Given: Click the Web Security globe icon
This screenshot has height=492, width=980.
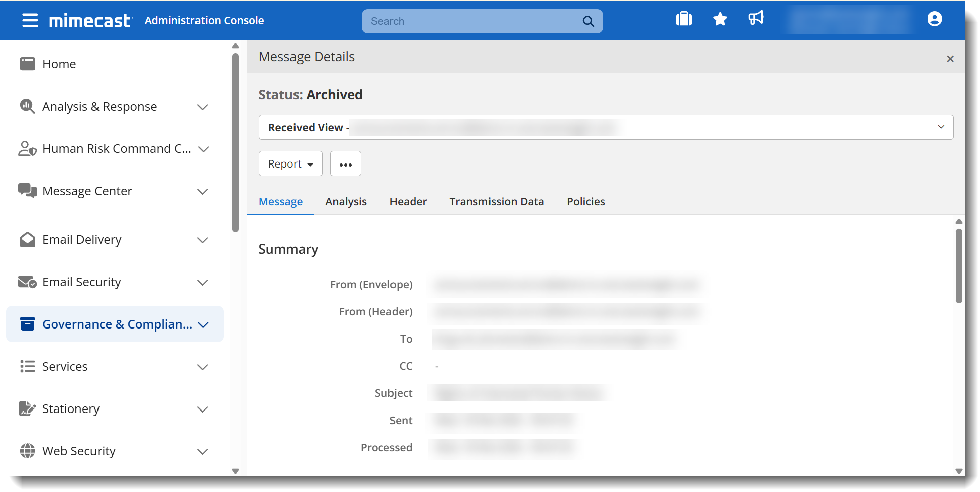Looking at the screenshot, I should (x=27, y=451).
